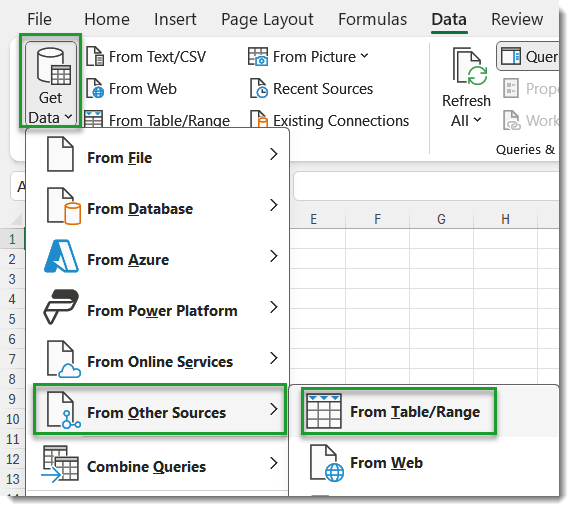
Task: Switch to the Page Layout tab
Action: [267, 19]
